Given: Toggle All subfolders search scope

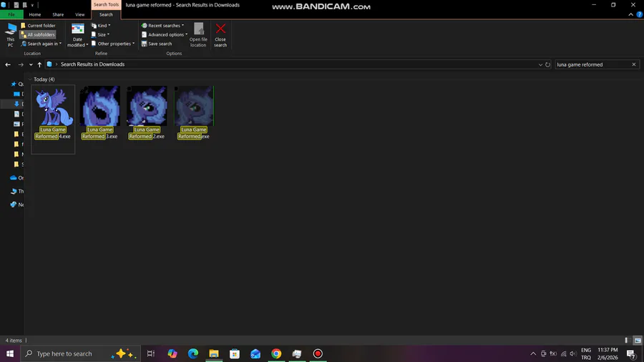Looking at the screenshot, I should point(38,34).
